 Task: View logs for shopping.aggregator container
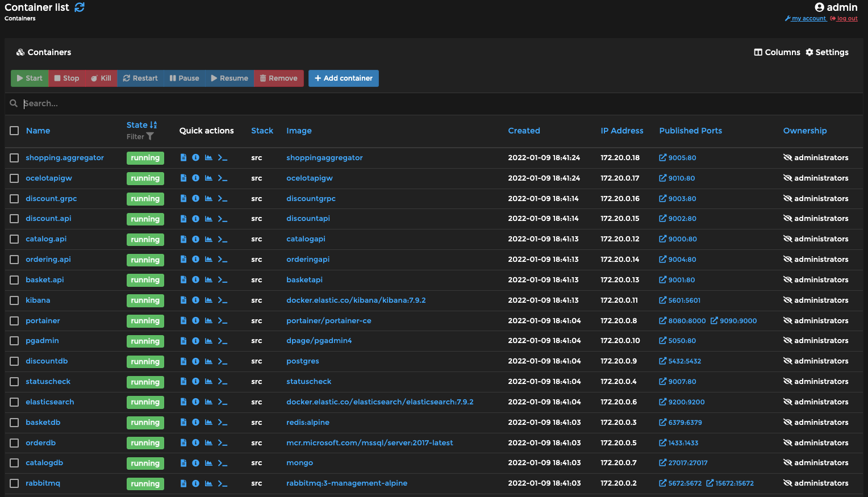(x=183, y=157)
